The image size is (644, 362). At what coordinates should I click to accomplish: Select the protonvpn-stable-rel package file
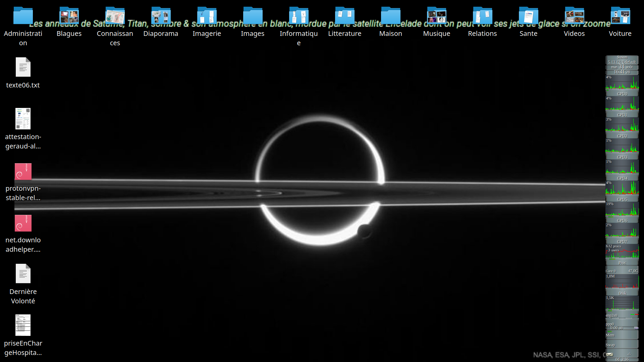23,172
